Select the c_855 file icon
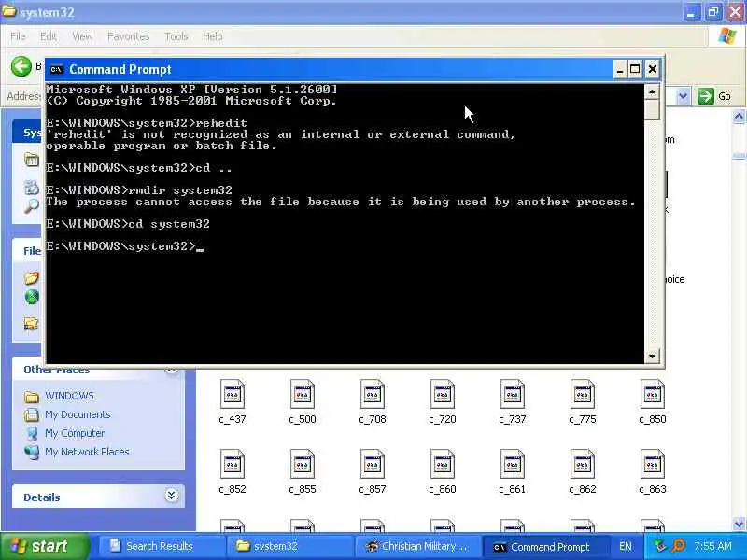This screenshot has width=747, height=560. point(303,464)
